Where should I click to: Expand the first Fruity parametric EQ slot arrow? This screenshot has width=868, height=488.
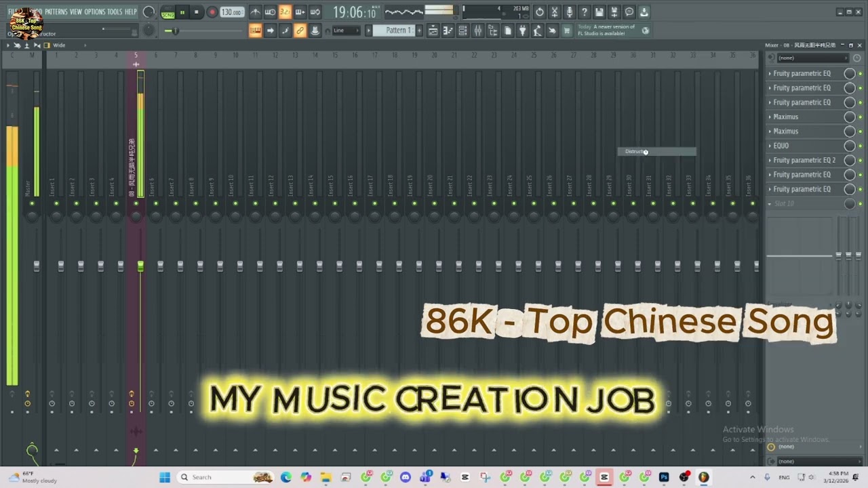pos(770,73)
